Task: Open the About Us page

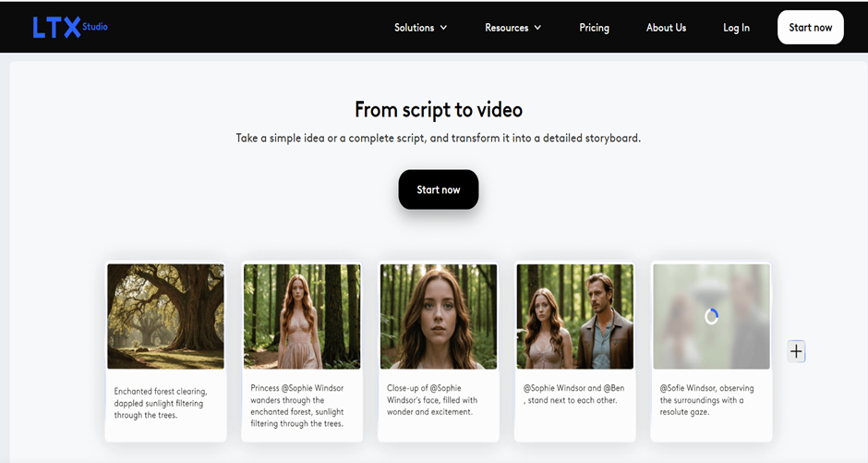Action: 666,28
